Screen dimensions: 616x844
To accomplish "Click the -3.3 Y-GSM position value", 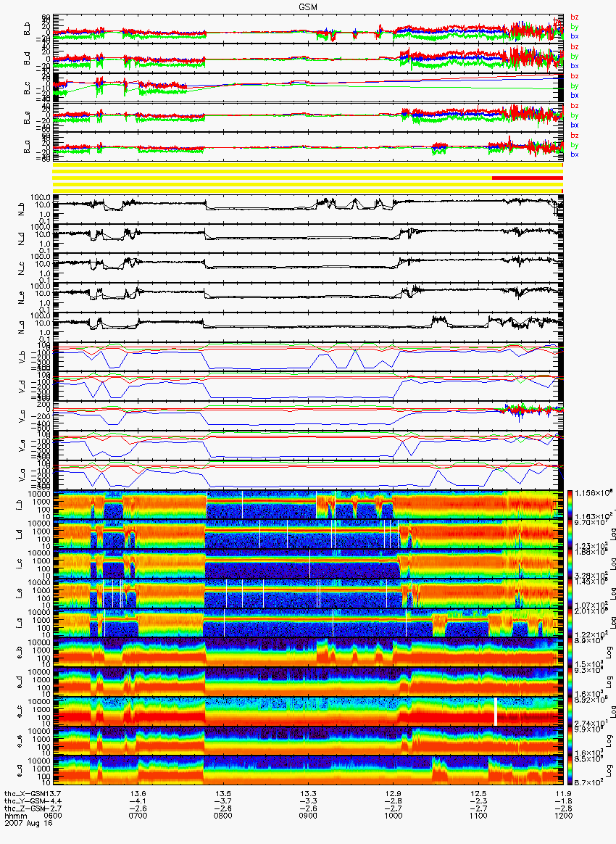I will click(308, 801).
